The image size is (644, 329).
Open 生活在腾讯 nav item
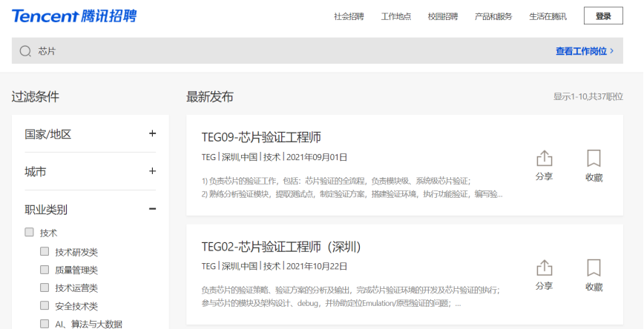pyautogui.click(x=548, y=16)
